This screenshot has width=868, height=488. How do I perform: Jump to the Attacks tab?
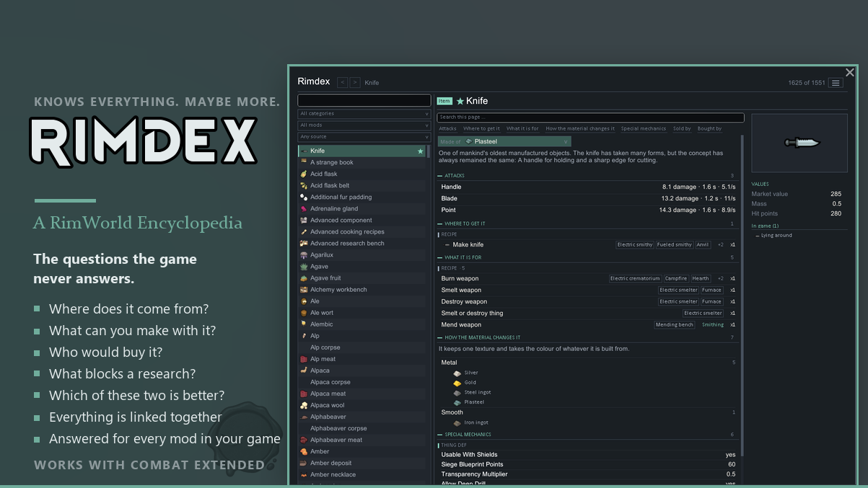click(447, 129)
